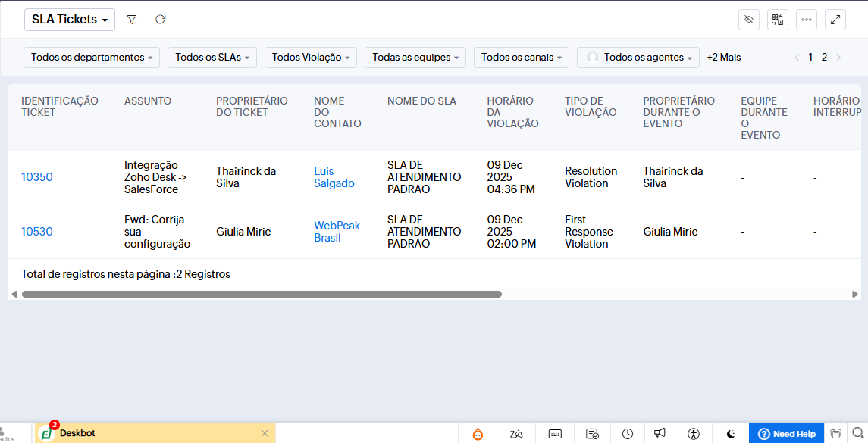Open the keyboard shortcuts icon
This screenshot has width=868, height=443.
(555, 434)
